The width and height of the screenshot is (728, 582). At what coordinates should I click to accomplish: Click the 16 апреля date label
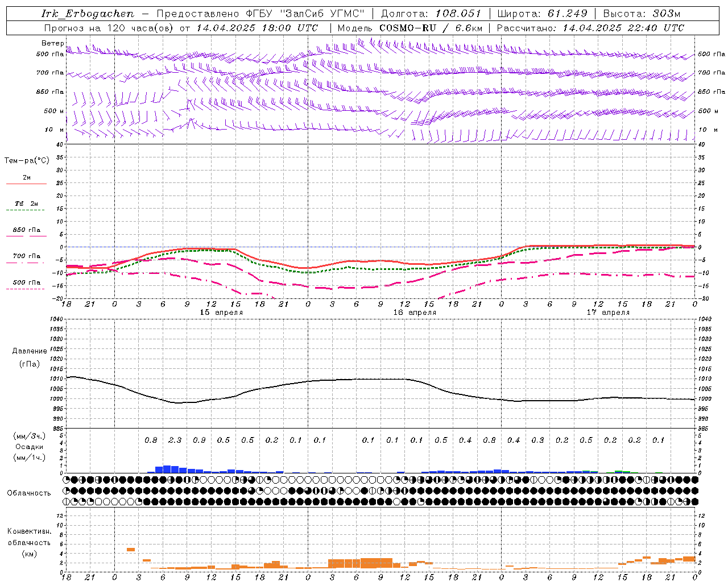click(415, 313)
